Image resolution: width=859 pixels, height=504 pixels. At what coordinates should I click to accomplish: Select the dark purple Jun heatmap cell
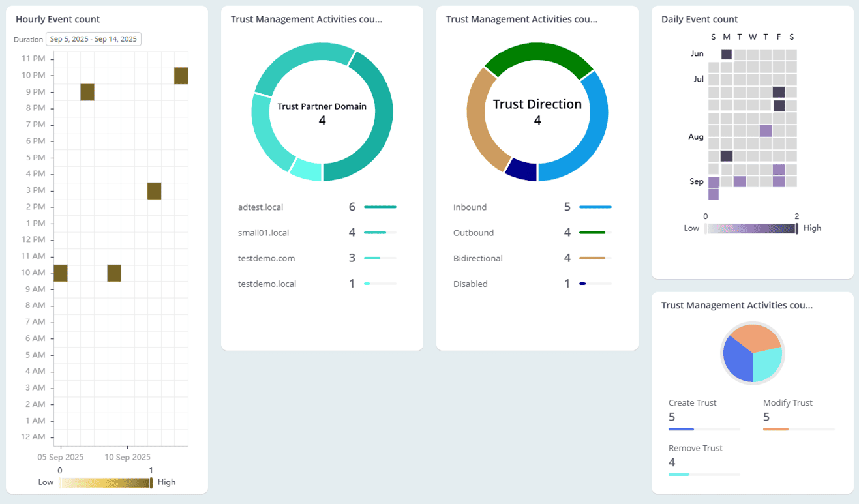[x=726, y=53]
